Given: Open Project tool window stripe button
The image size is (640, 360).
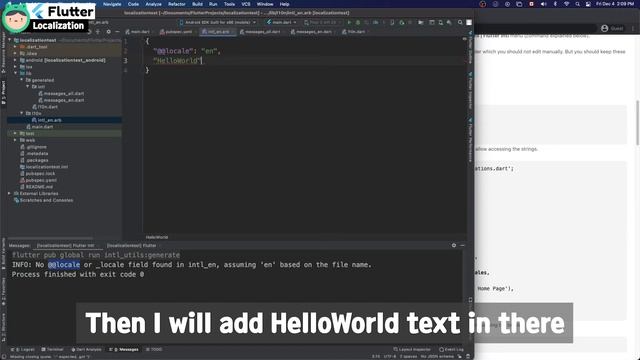Looking at the screenshot, I should tap(3, 92).
